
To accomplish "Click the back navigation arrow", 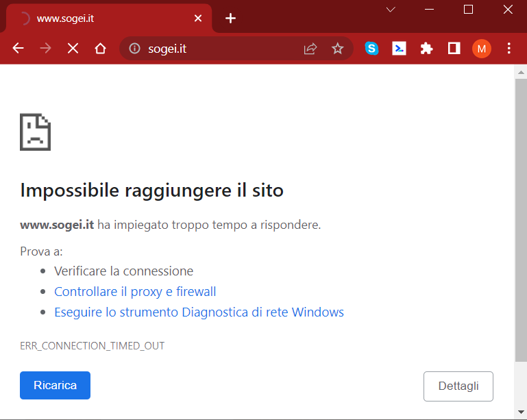I will click(19, 49).
